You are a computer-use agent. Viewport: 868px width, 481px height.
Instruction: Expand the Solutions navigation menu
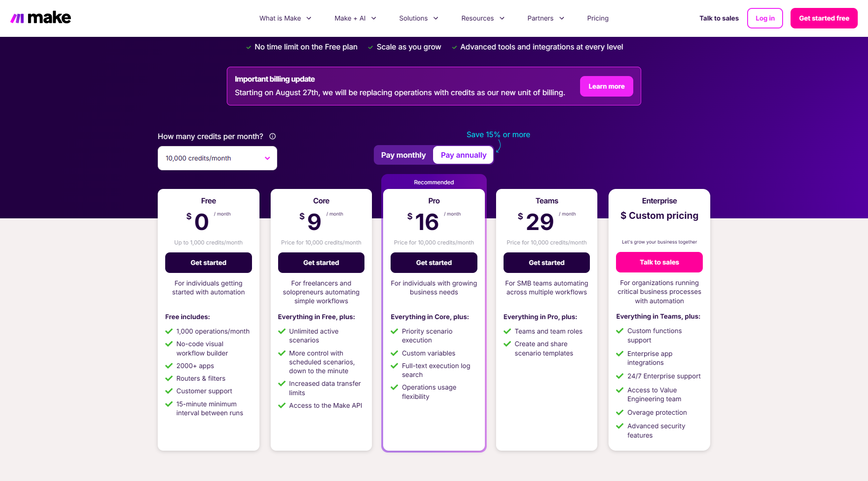coord(418,18)
